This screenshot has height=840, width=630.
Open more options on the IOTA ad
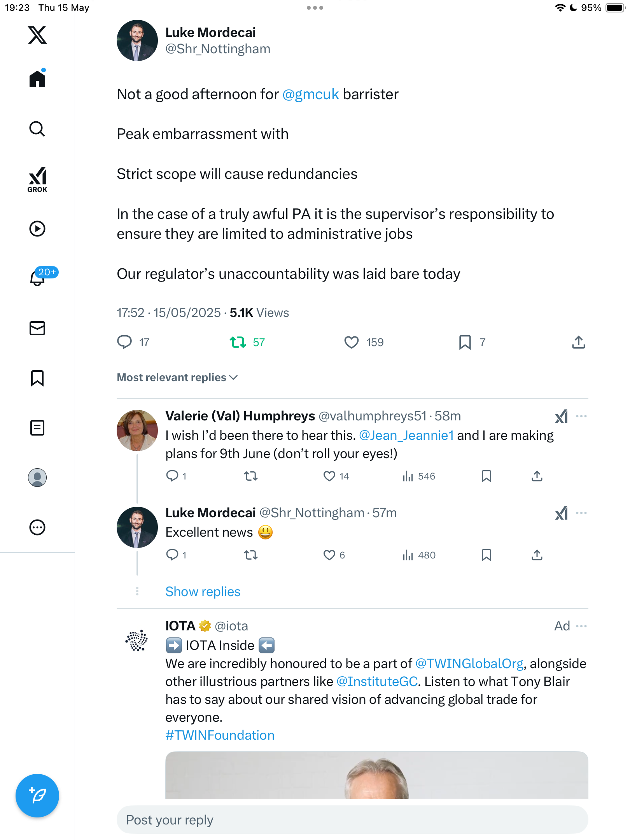tap(581, 626)
